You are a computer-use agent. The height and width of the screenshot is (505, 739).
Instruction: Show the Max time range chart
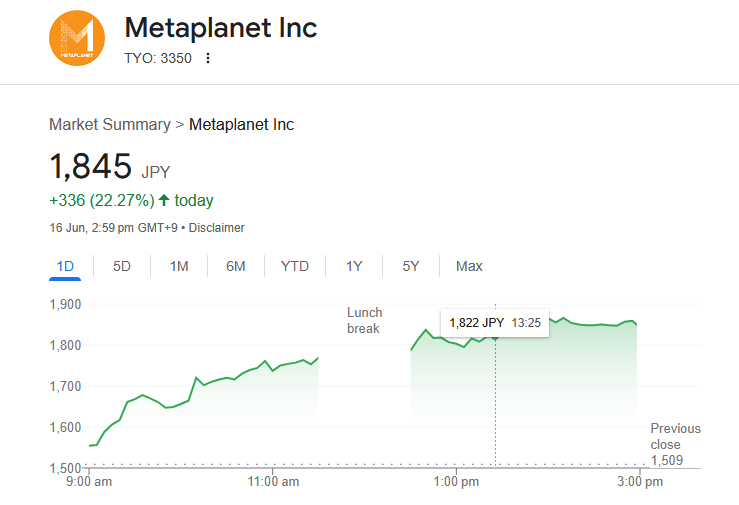tap(469, 266)
